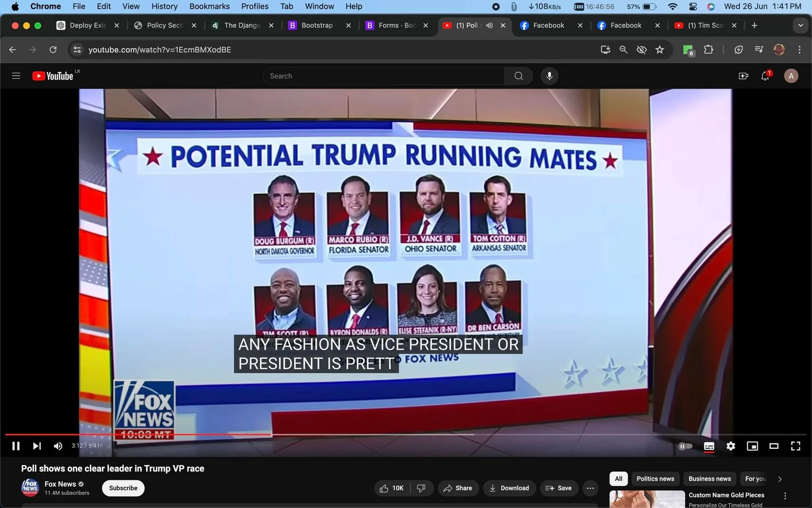Open a new tab with plus button
This screenshot has width=812, height=508.
(x=754, y=25)
